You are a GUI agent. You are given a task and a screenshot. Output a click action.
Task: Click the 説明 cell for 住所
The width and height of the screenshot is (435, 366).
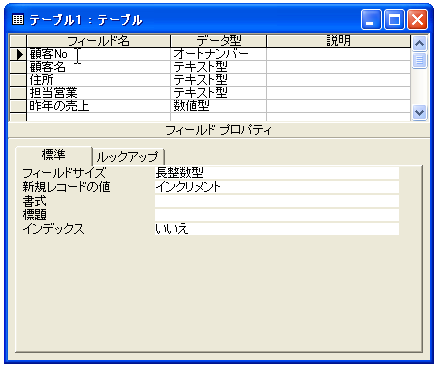[x=339, y=80]
